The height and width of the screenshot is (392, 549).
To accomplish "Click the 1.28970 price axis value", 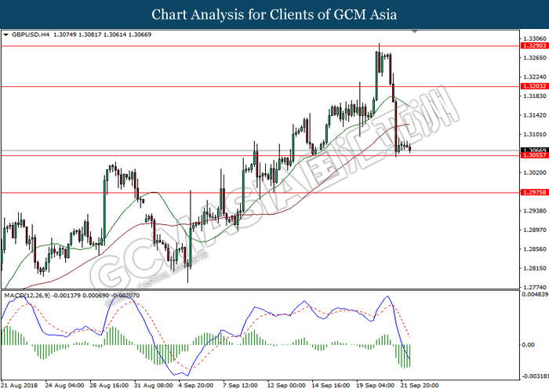I will click(535, 230).
